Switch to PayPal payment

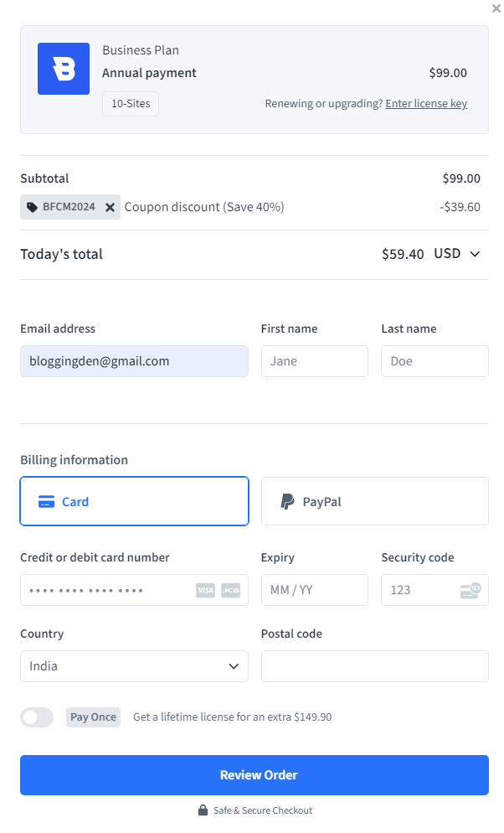point(374,500)
